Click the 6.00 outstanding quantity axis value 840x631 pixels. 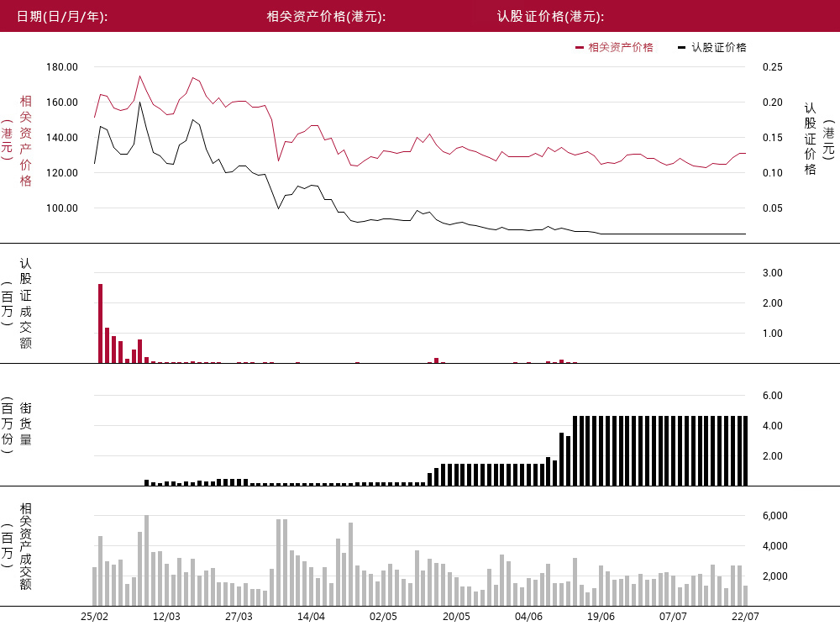[x=773, y=395]
